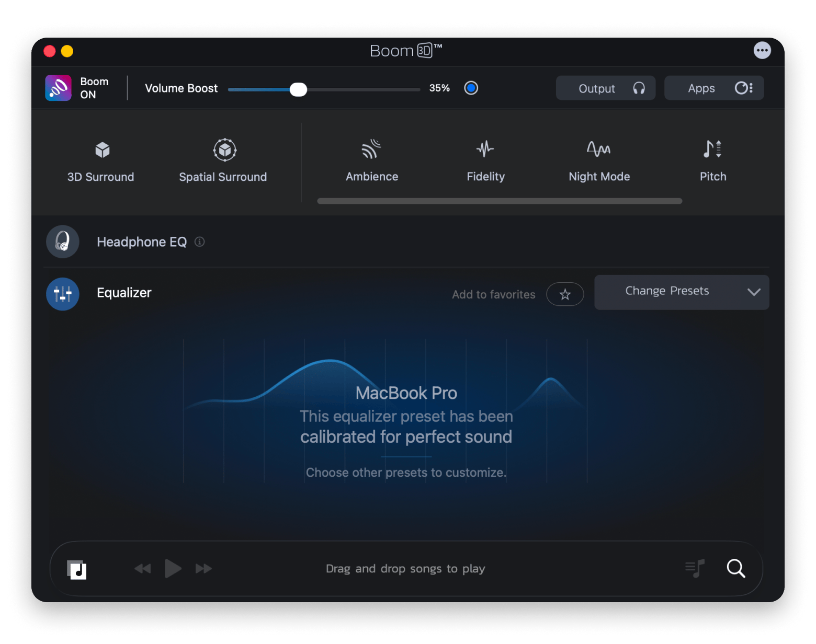Toggle the blue Volume Boost radio indicator
Viewport: 816px width, 644px height.
tap(471, 88)
